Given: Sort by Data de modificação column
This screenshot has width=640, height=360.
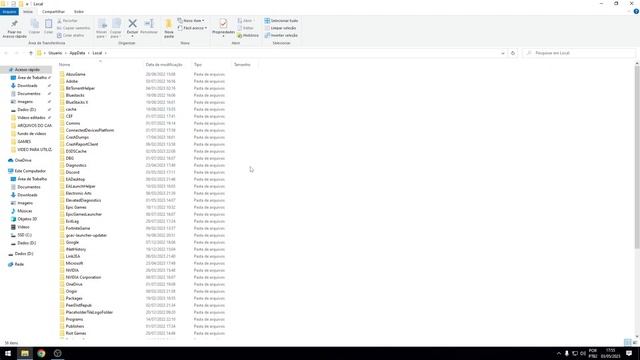Looking at the screenshot, I should 164,64.
